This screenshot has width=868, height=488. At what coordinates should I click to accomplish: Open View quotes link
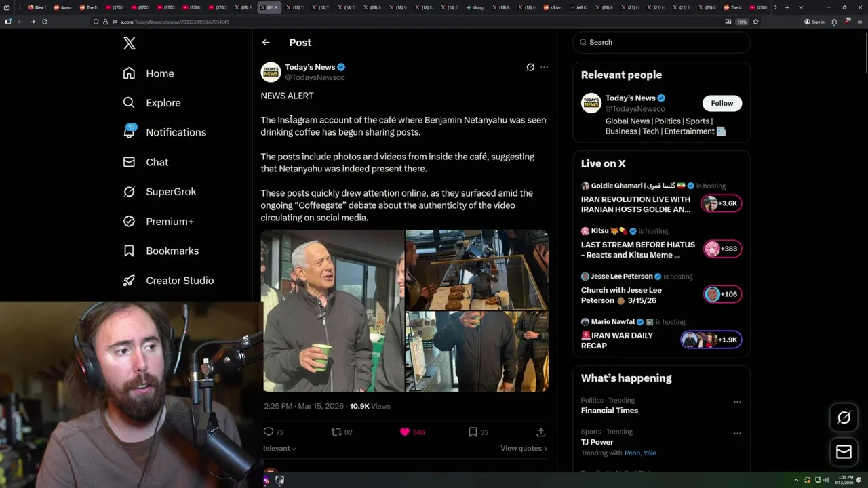(524, 448)
